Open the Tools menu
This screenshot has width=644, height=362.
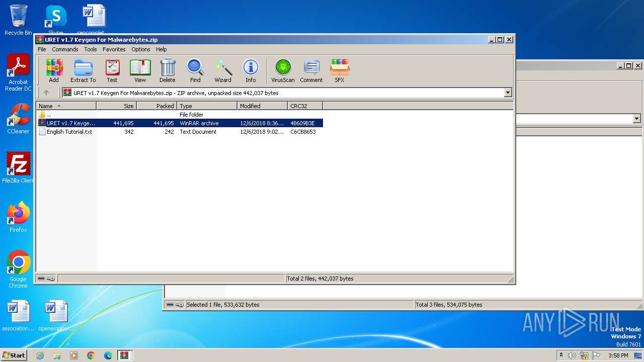[x=91, y=49]
